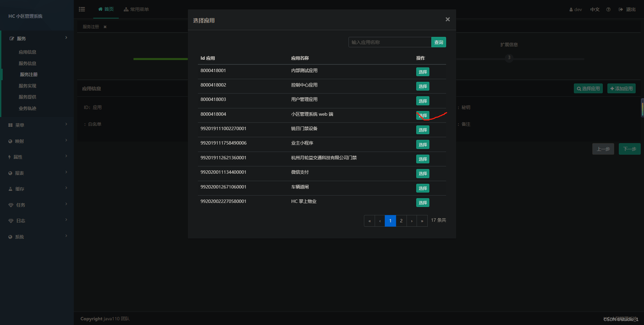Expand the 缓存 sidebar section
The width and height of the screenshot is (644, 325).
point(37,189)
